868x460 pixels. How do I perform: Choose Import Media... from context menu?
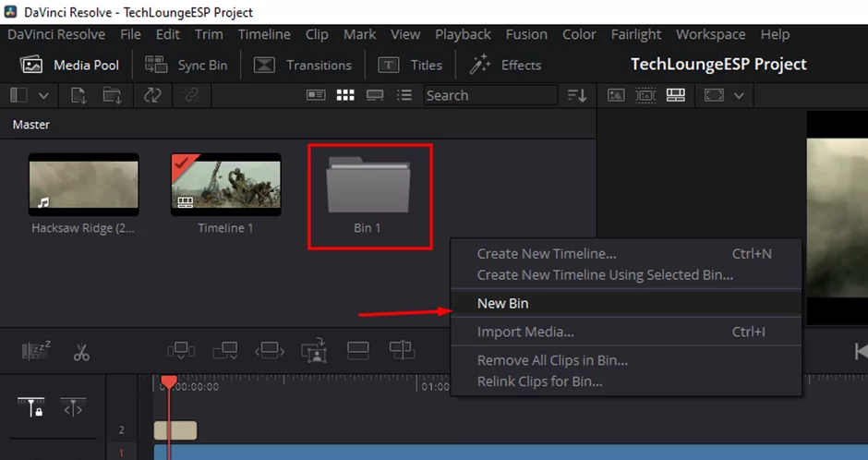pyautogui.click(x=626, y=332)
